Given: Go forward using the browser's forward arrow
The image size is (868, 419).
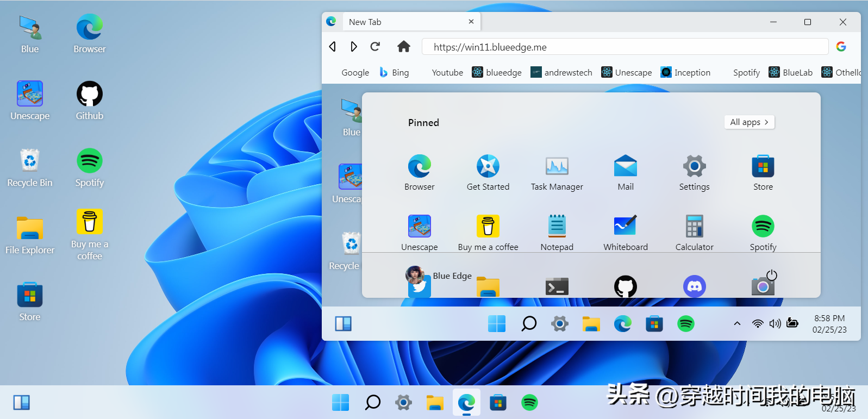Looking at the screenshot, I should 354,47.
